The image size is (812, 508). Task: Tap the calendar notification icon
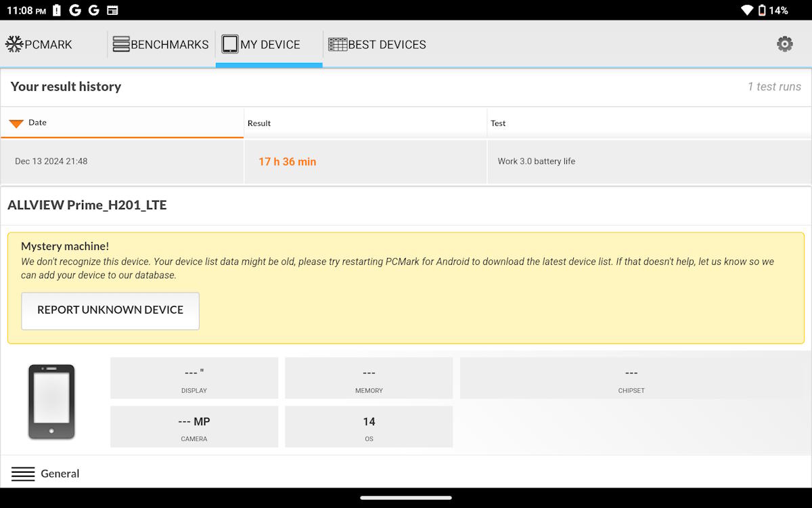pos(112,10)
